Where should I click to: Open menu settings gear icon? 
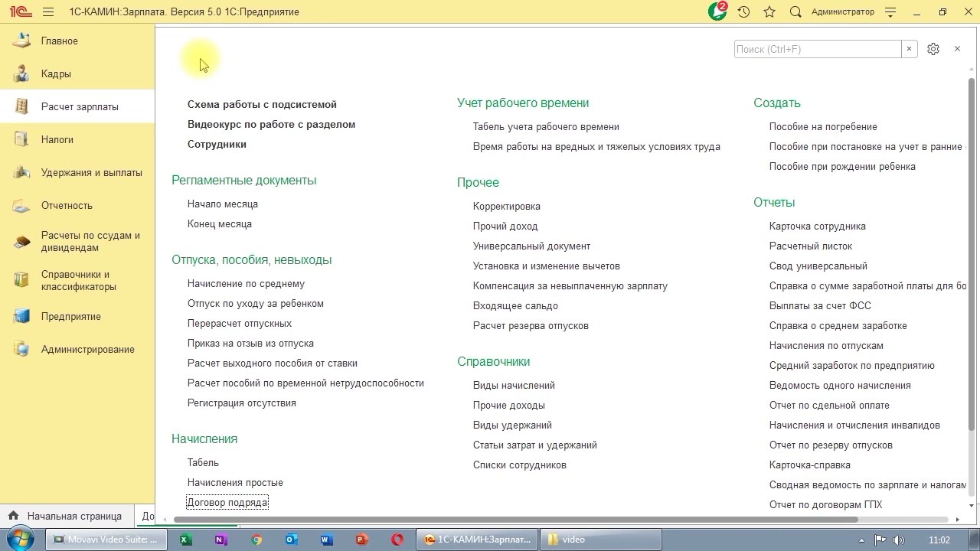(x=933, y=49)
